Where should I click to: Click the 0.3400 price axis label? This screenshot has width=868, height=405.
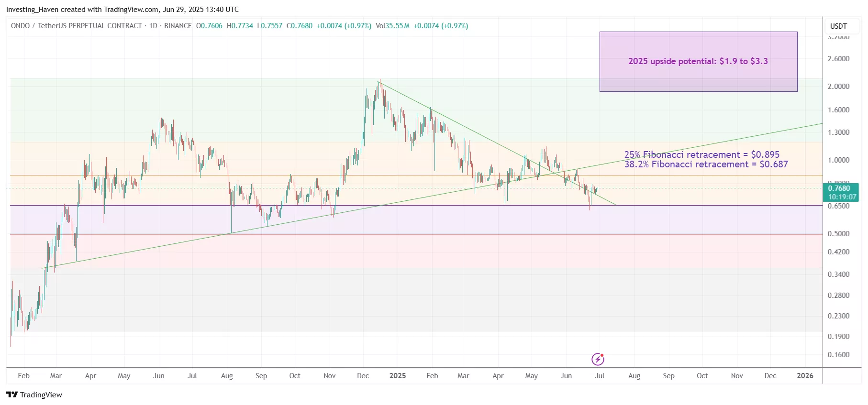click(x=838, y=274)
